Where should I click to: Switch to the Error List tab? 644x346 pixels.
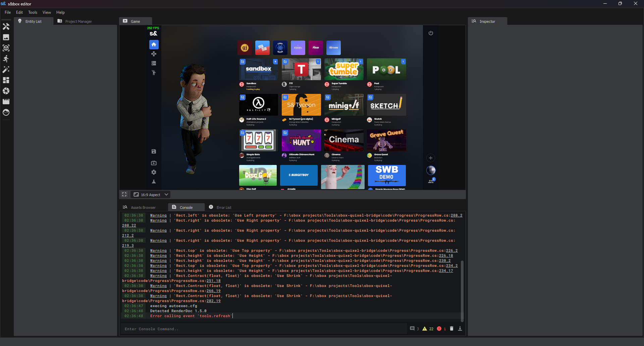pyautogui.click(x=224, y=207)
